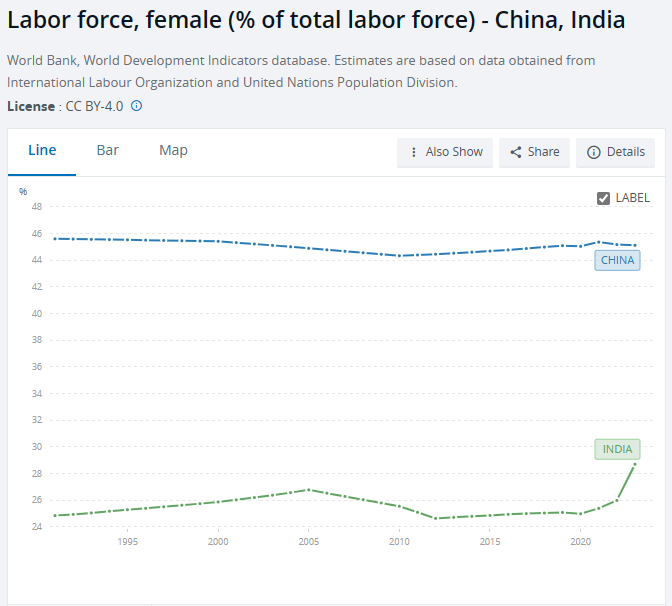Click the 2010 x-axis label
The height and width of the screenshot is (606, 672).
coord(399,542)
